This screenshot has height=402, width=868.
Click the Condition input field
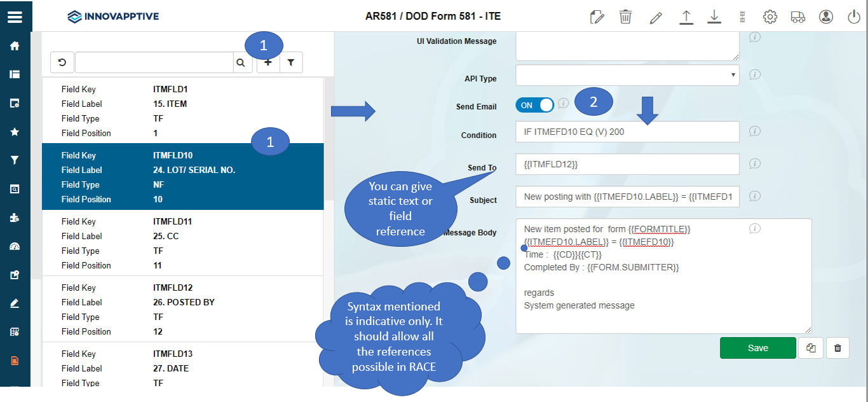[x=627, y=132]
